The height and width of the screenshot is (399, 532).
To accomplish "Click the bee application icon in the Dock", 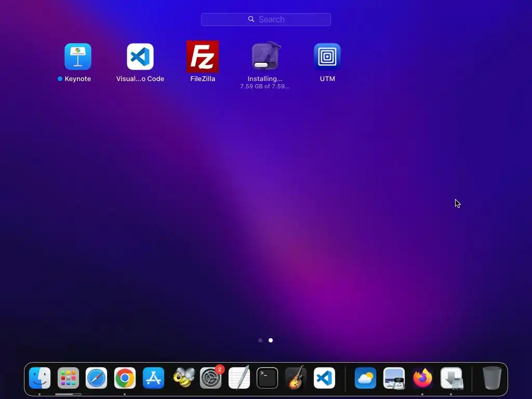I will point(183,378).
